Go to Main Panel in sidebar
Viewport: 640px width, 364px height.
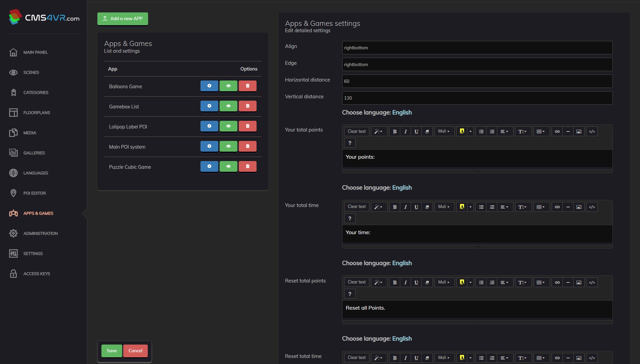click(x=36, y=52)
